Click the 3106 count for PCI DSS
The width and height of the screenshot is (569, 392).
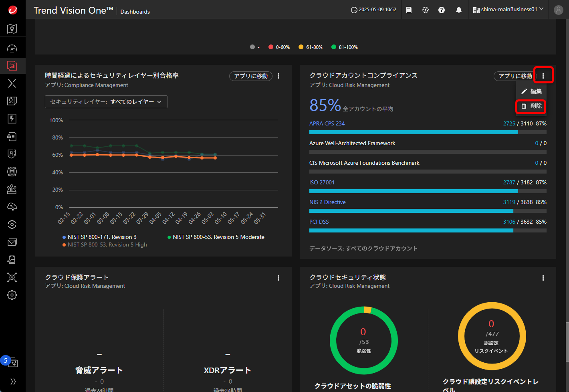(x=509, y=222)
